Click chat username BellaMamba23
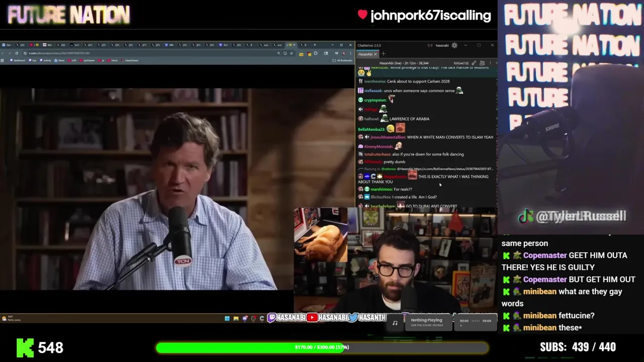 point(371,129)
